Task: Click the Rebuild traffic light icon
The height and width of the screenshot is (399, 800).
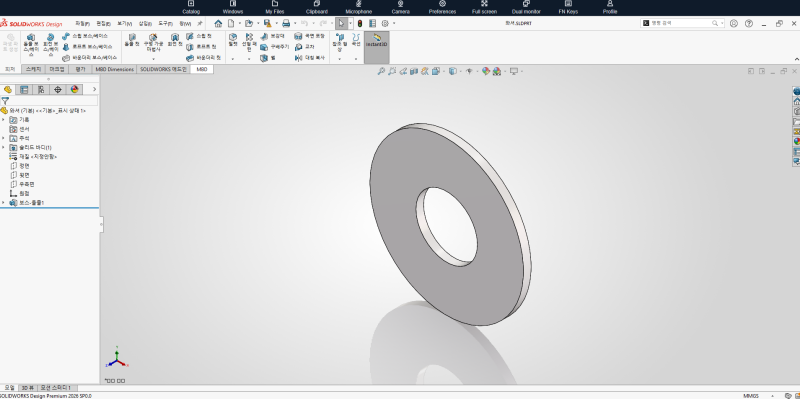Action: 360,23
